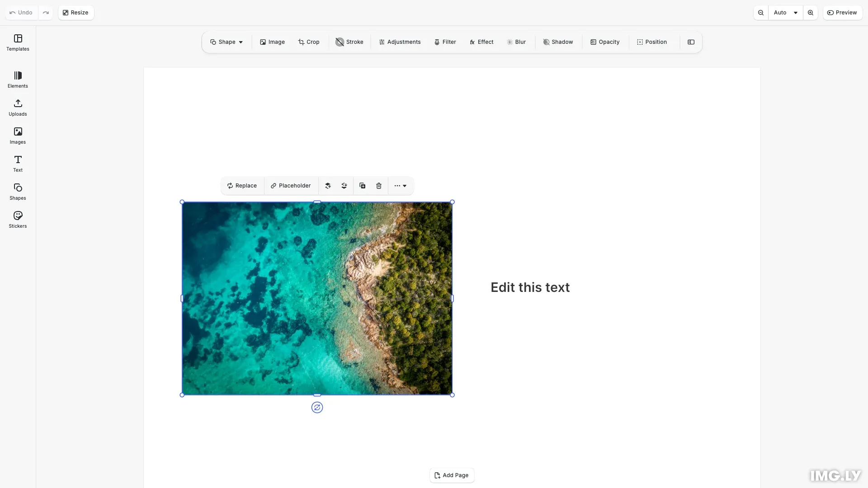Click the Replace button

click(242, 186)
